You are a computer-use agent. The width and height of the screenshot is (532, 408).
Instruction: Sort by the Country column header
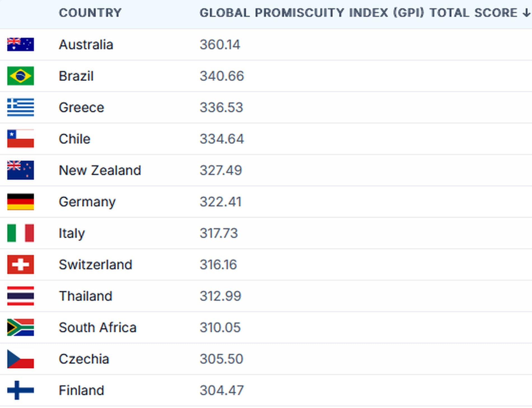[90, 13]
